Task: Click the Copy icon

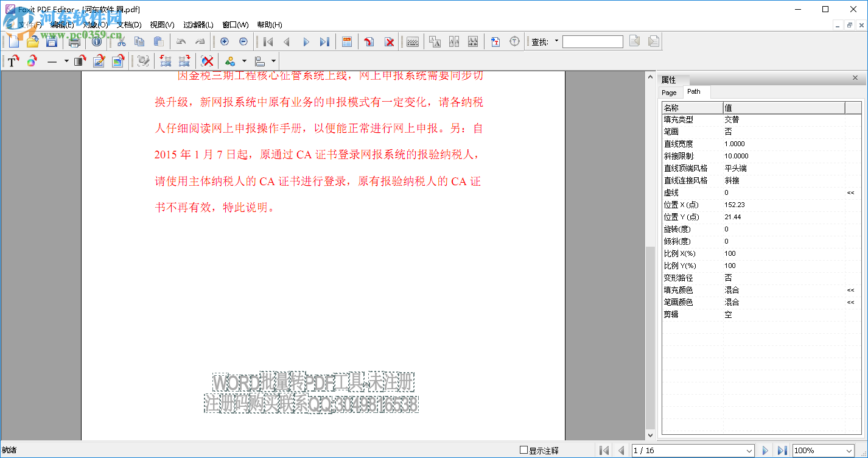Action: pyautogui.click(x=140, y=41)
